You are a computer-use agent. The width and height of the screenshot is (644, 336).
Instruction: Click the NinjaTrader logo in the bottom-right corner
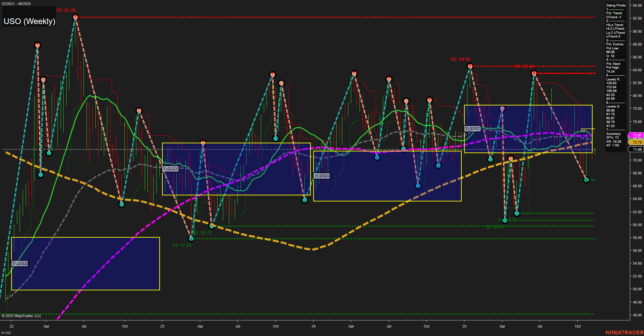click(x=624, y=332)
